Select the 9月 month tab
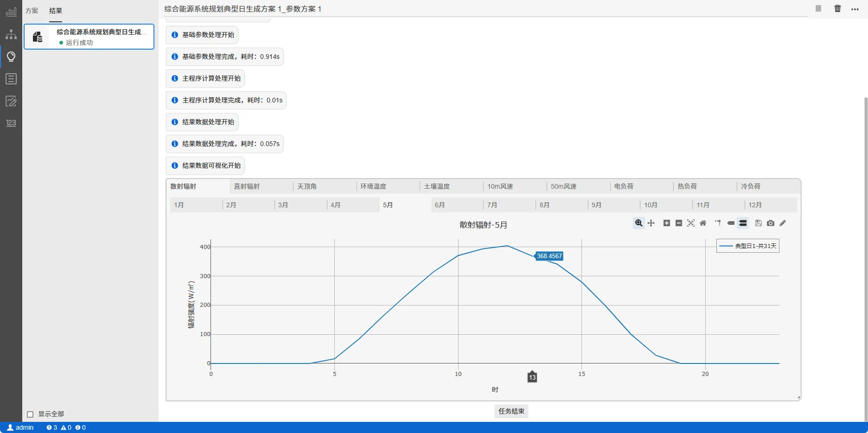The width and height of the screenshot is (868, 433). [614, 205]
